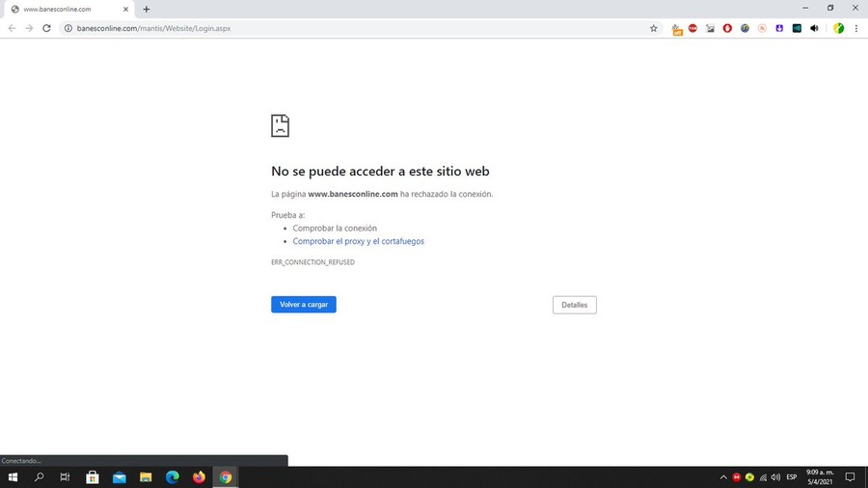Screen dimensions: 868x488
Task: Open File Explorer from taskbar
Action: pyautogui.click(x=146, y=477)
